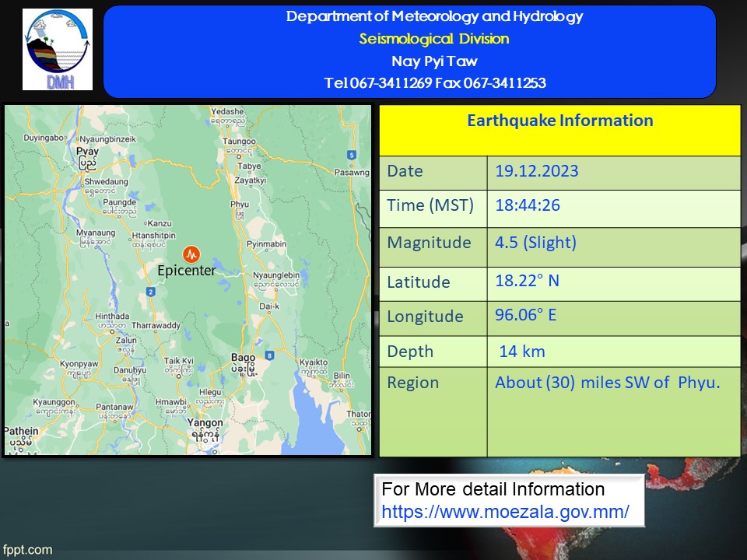This screenshot has height=560, width=747.
Task: Select the depth value 14 km
Action: click(521, 352)
